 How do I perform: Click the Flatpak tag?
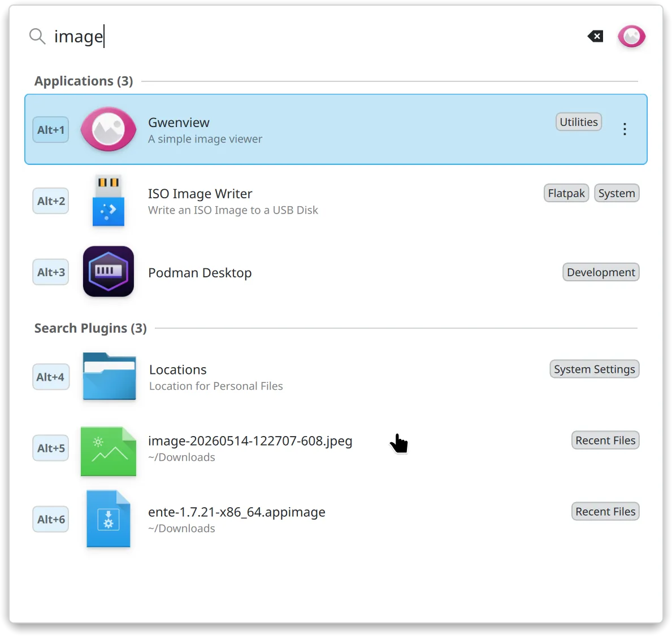tap(566, 193)
